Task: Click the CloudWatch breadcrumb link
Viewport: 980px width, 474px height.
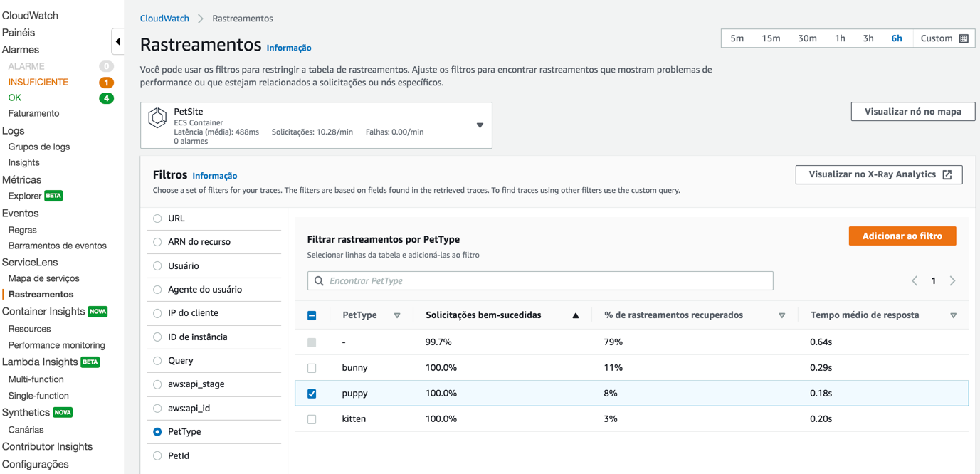Action: 164,19
